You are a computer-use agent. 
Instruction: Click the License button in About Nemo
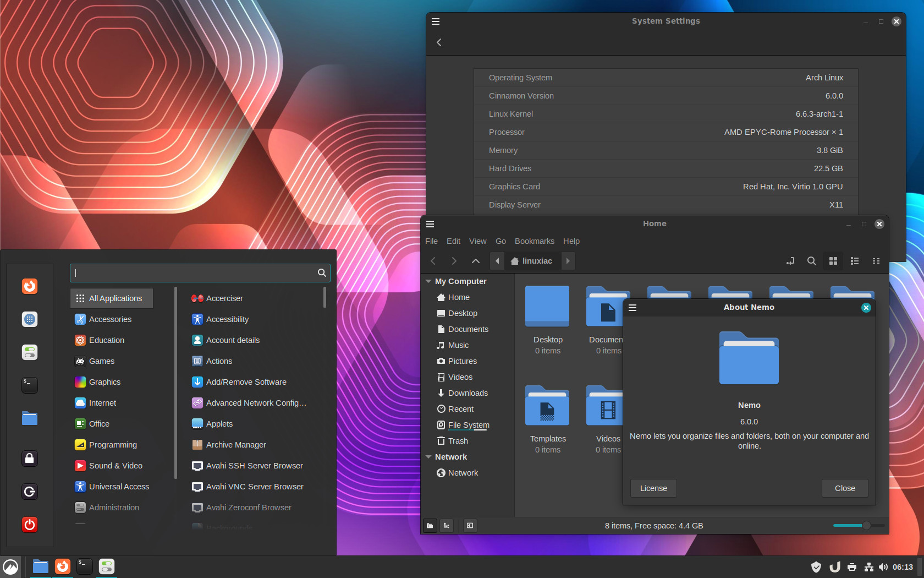(x=653, y=488)
